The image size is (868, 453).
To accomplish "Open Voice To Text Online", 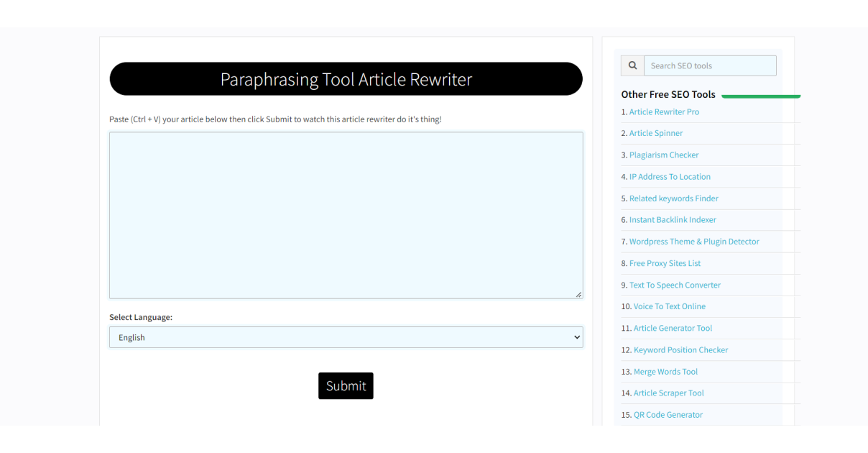I will (x=670, y=306).
